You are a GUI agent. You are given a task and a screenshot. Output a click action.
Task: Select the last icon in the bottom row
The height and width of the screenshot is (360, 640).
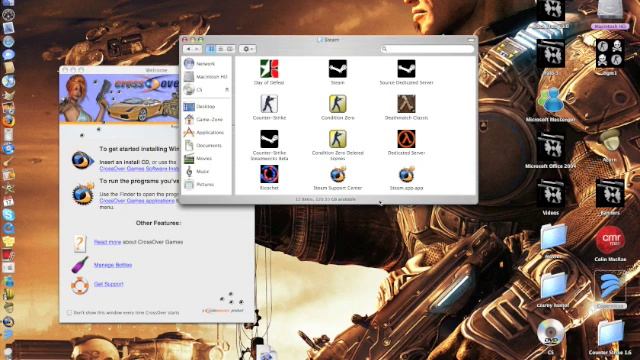click(406, 175)
